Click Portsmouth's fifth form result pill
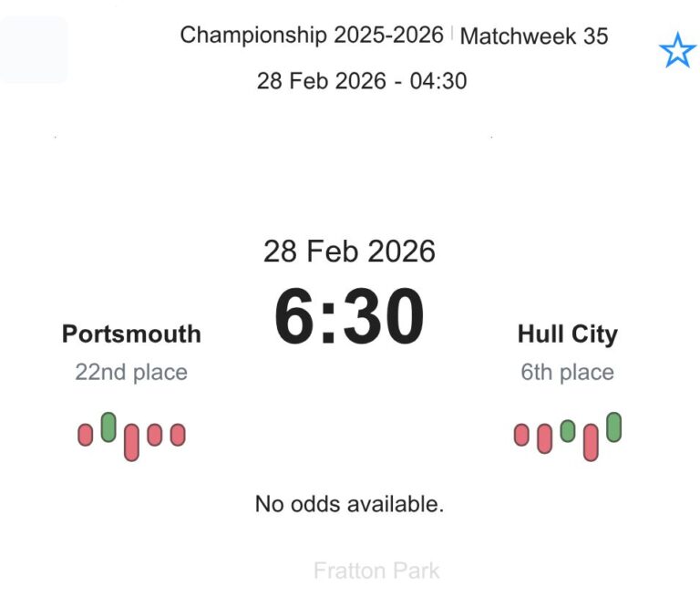The height and width of the screenshot is (596, 700). tap(178, 435)
